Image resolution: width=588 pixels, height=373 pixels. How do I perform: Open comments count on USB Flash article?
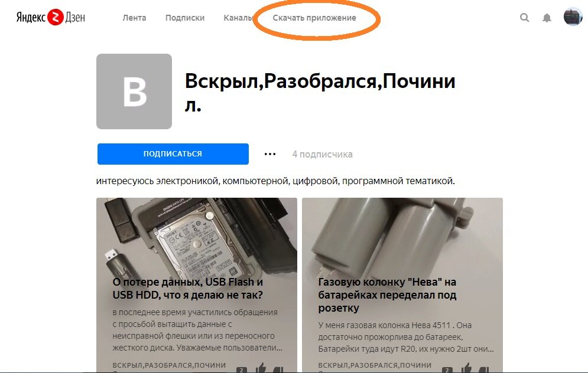point(242,370)
